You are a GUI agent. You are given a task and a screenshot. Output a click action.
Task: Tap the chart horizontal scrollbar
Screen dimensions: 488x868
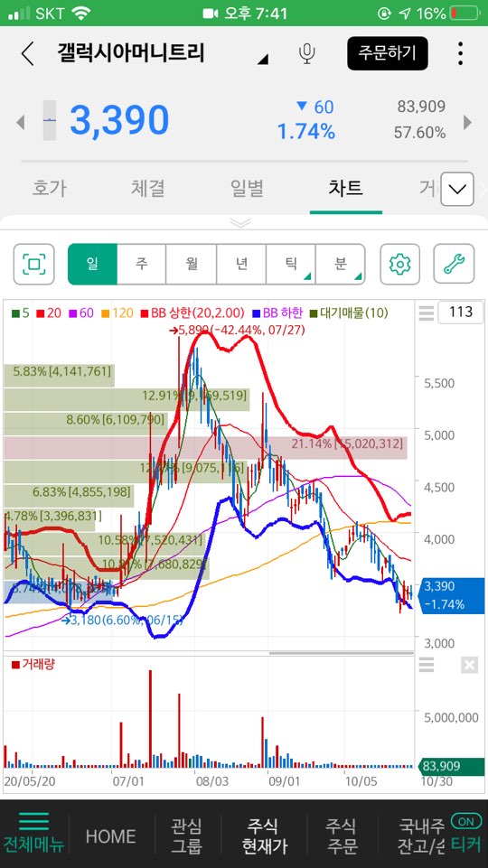click(x=342, y=653)
